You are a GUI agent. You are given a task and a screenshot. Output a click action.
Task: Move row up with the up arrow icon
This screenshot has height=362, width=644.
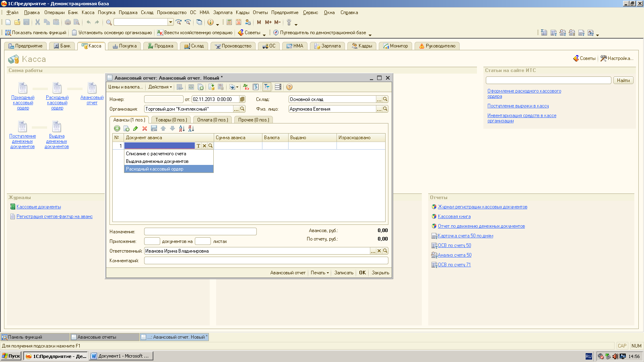[163, 128]
